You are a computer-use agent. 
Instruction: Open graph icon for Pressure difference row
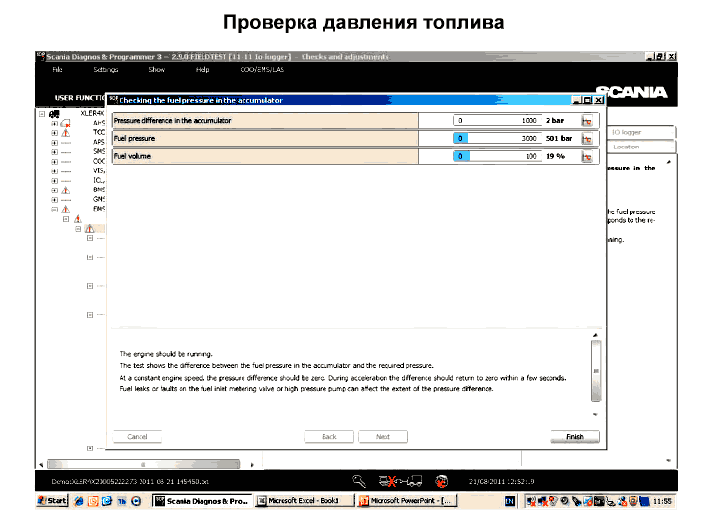pyautogui.click(x=588, y=120)
